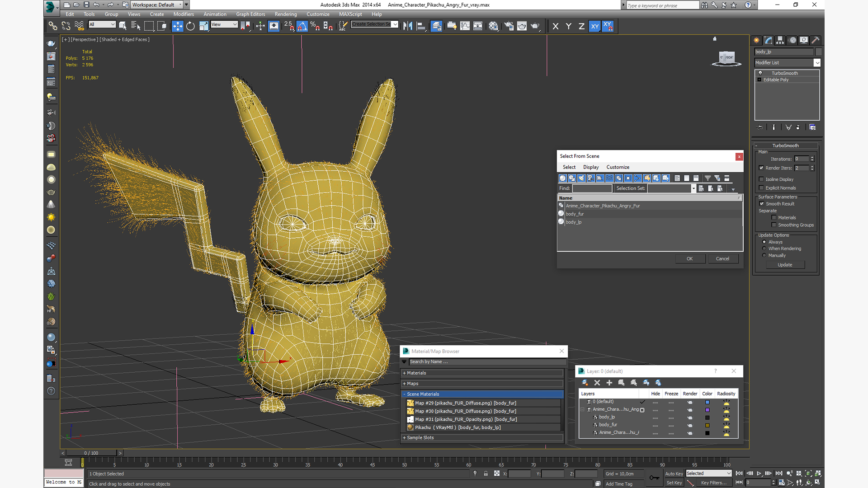Toggle Display Geometry filter in Select From Scene
The height and width of the screenshot is (488, 868).
[563, 178]
